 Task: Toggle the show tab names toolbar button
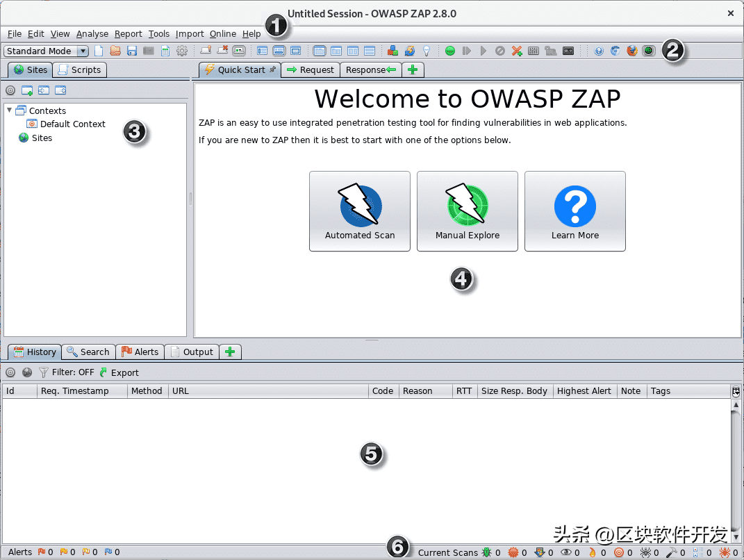238,51
